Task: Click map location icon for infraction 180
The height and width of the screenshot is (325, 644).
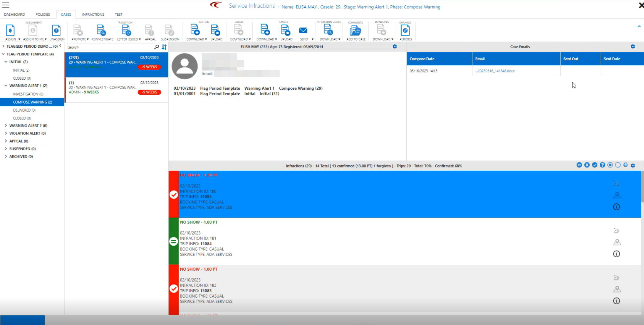Action: 617,195
